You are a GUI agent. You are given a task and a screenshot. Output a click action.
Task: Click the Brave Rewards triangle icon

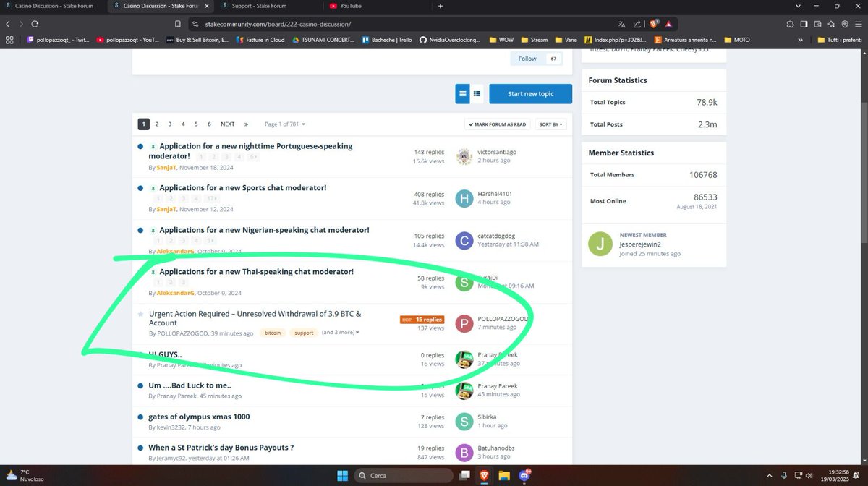(669, 24)
